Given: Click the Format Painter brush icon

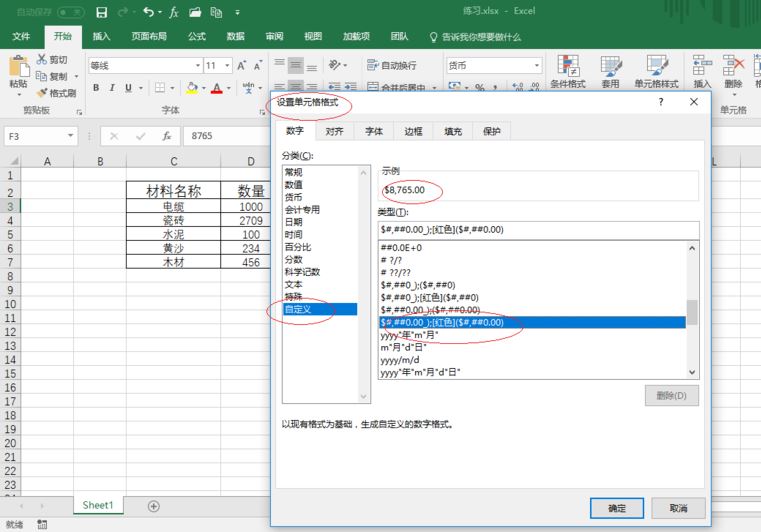Looking at the screenshot, I should coord(42,93).
